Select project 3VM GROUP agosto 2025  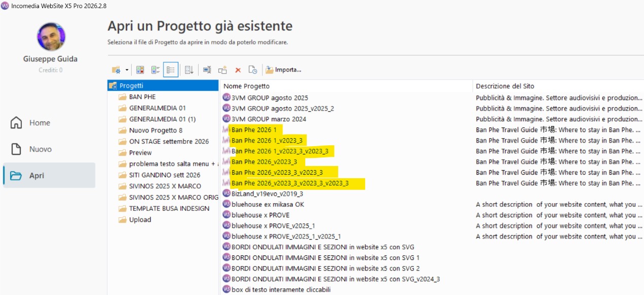270,97
